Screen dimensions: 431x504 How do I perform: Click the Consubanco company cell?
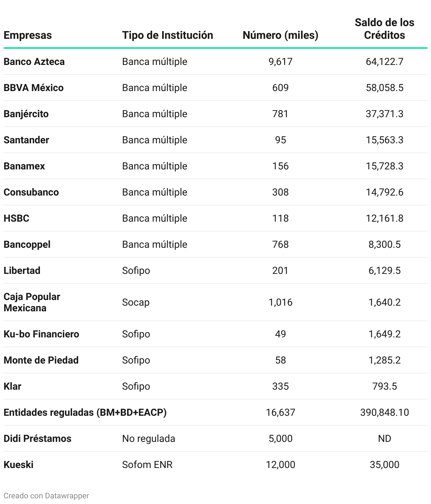click(x=31, y=192)
